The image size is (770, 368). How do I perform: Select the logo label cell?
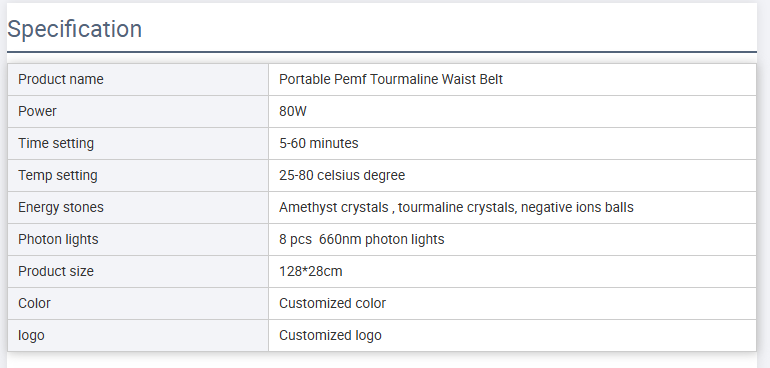138,336
